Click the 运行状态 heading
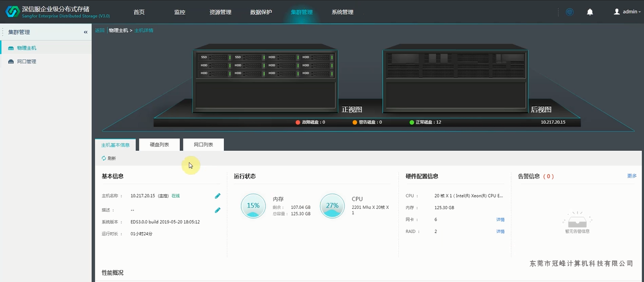644x282 pixels. [x=245, y=176]
